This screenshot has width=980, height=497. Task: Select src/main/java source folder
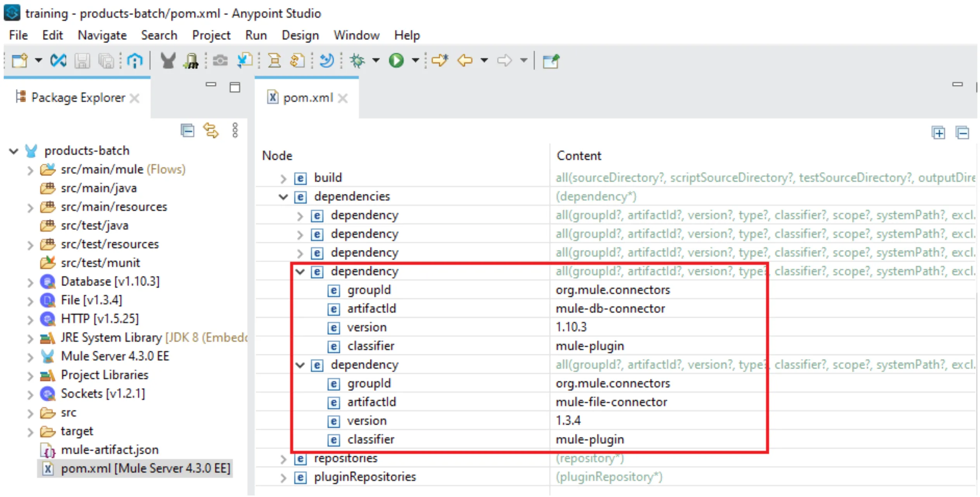[x=98, y=188]
